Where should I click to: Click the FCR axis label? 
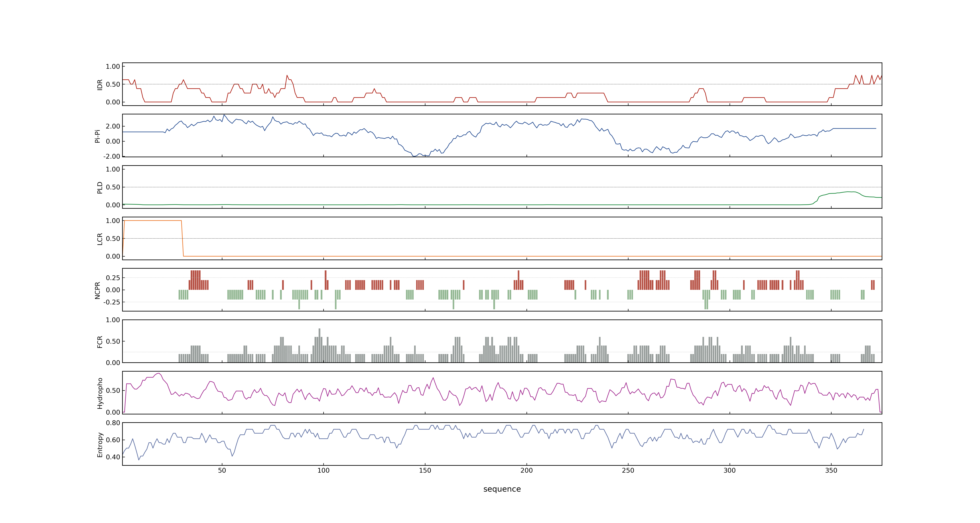[100, 341]
